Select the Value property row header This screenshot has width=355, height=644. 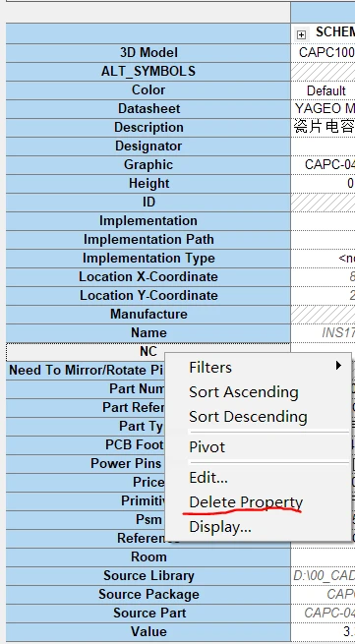(148, 631)
